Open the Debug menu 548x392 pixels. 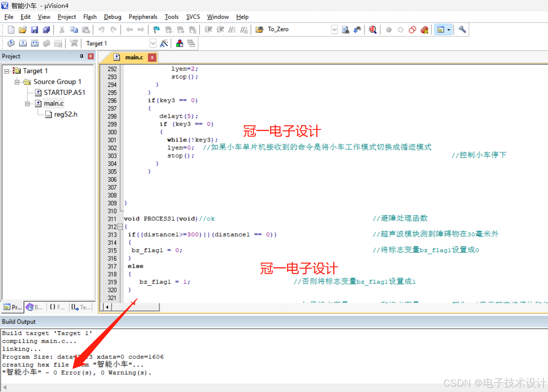click(113, 17)
